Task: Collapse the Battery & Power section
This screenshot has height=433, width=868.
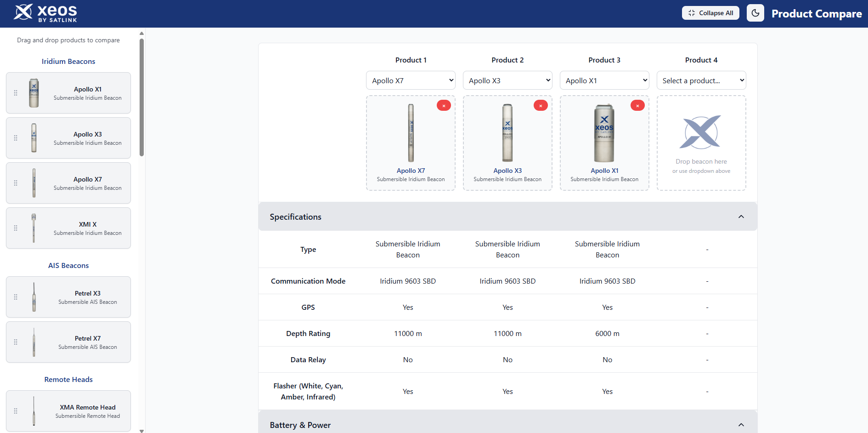Action: coord(741,424)
